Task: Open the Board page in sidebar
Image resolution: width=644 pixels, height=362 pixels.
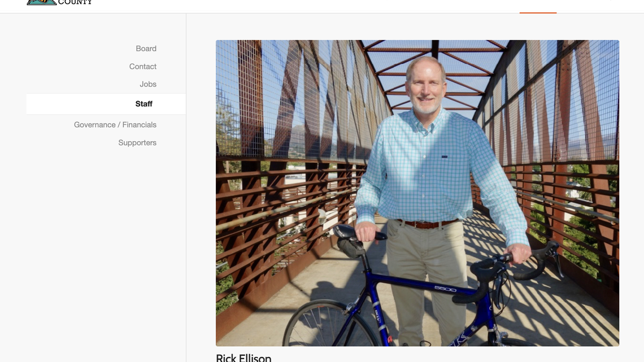Action: point(146,49)
